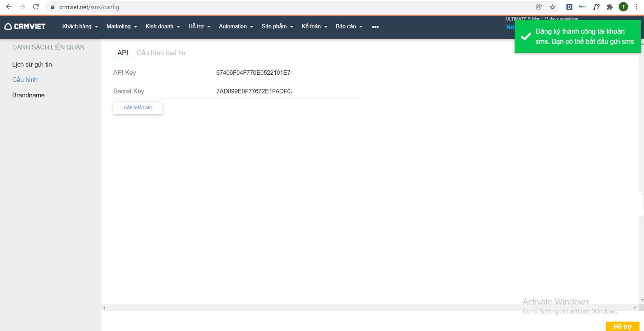Open the Kinh doanh dropdown
This screenshot has height=331, width=644.
coord(163,27)
